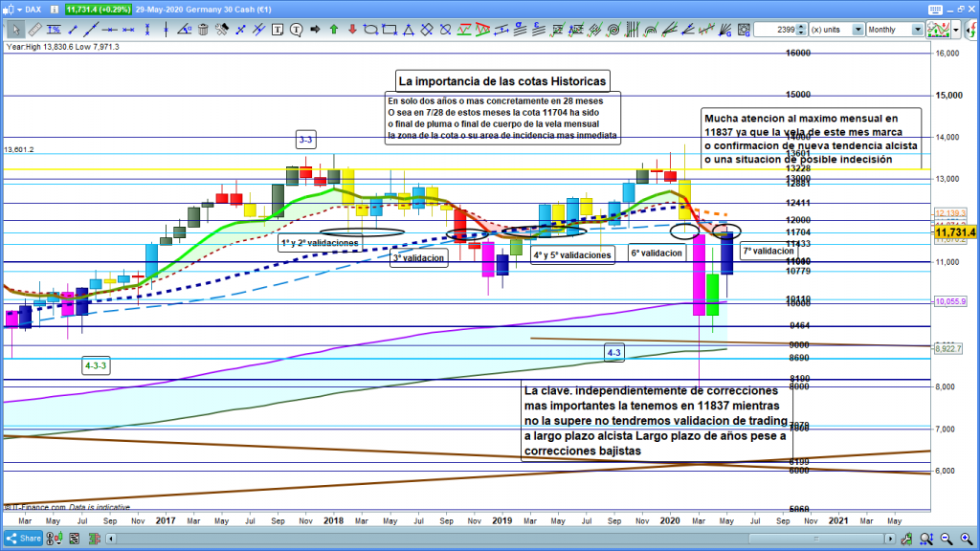The height and width of the screenshot is (551, 980).
Task: Select the rectangle drawing tool
Action: [390, 30]
